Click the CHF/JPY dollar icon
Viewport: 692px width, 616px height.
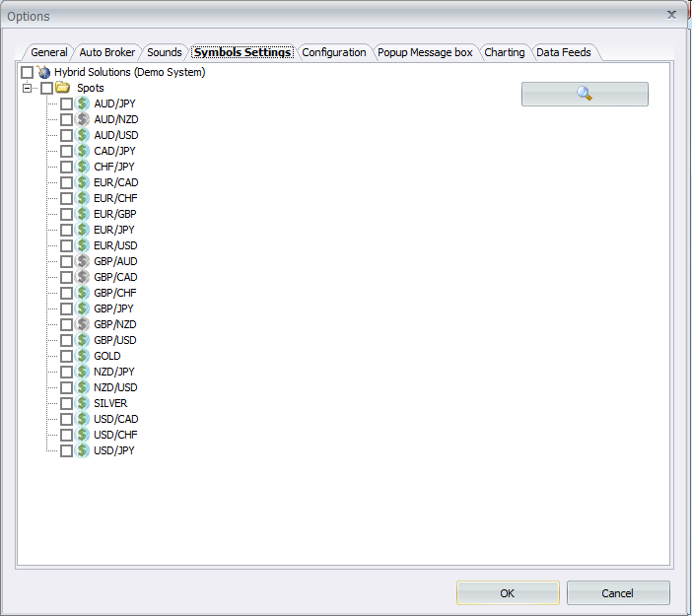click(x=82, y=167)
